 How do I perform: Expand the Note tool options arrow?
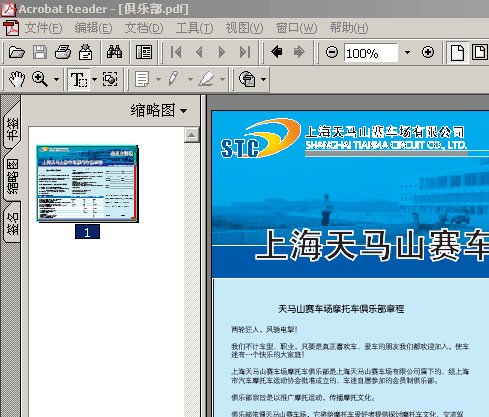click(x=158, y=79)
